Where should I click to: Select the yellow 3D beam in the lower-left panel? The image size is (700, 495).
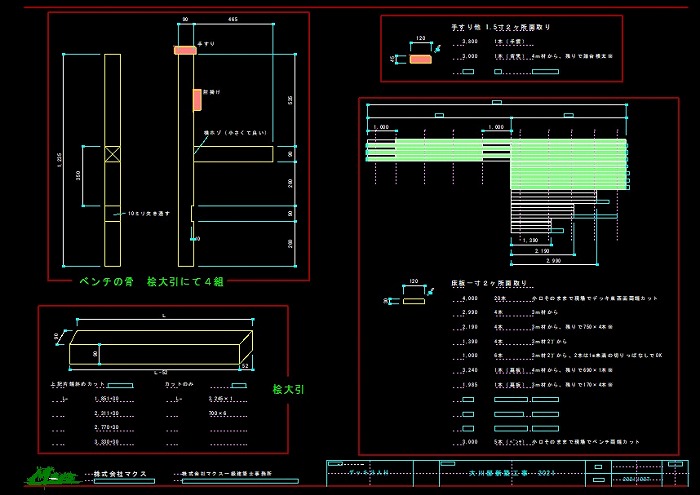pyautogui.click(x=161, y=348)
